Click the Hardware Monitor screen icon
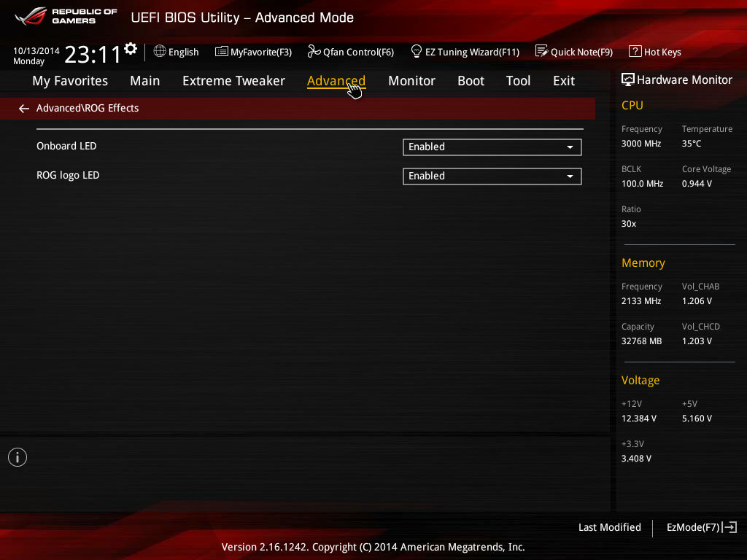The image size is (747, 560). 628,79
